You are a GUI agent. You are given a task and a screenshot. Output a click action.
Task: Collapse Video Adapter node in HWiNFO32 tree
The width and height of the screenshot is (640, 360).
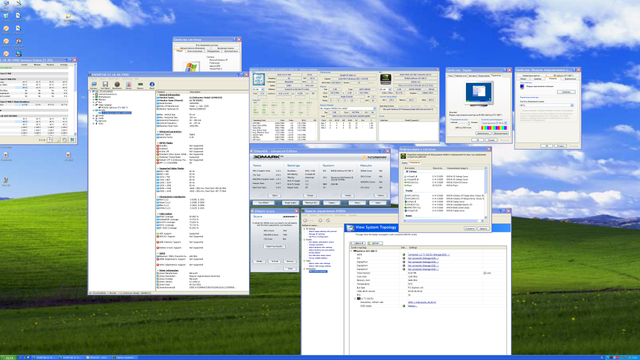click(x=93, y=105)
